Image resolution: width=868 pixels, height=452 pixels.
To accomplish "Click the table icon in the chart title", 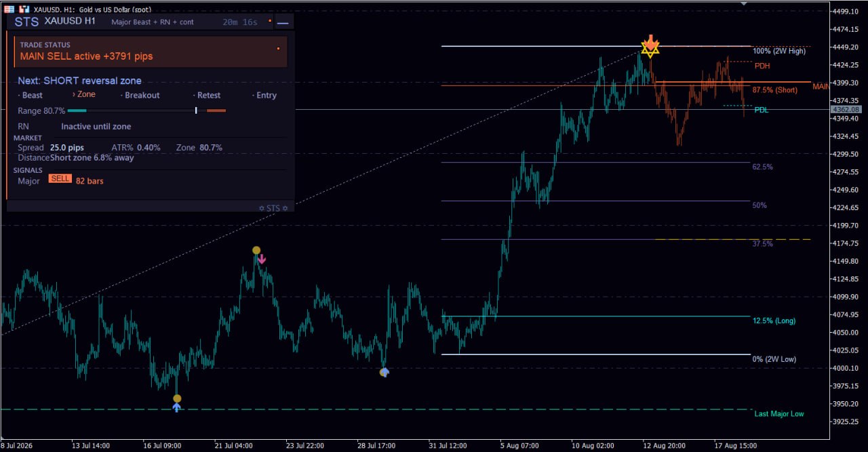I will pos(9,9).
